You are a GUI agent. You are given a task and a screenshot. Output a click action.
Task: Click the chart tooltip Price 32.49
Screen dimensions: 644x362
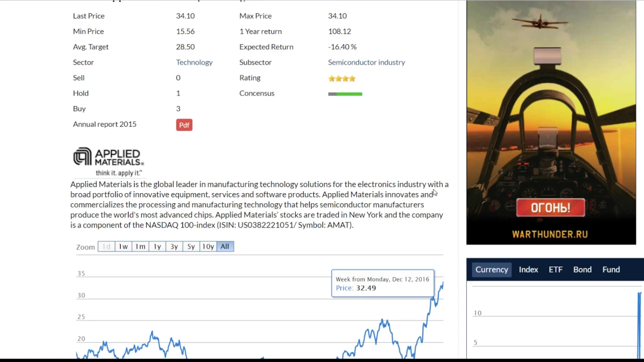pyautogui.click(x=356, y=288)
